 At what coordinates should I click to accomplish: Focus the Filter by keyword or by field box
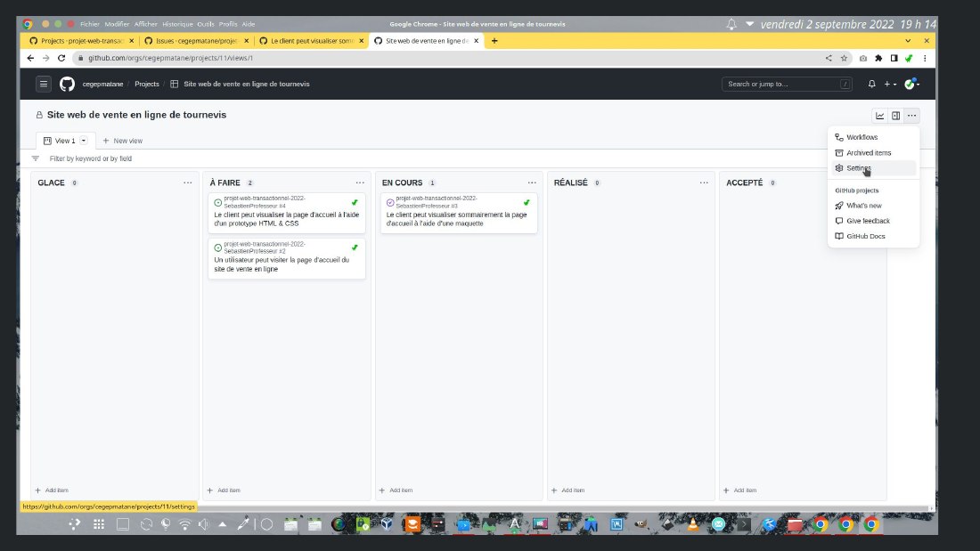coord(437,158)
